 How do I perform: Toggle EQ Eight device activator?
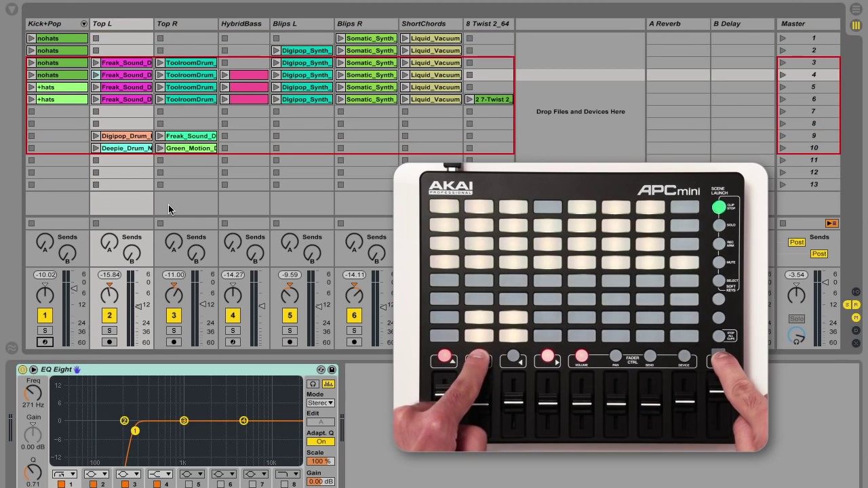coord(22,369)
